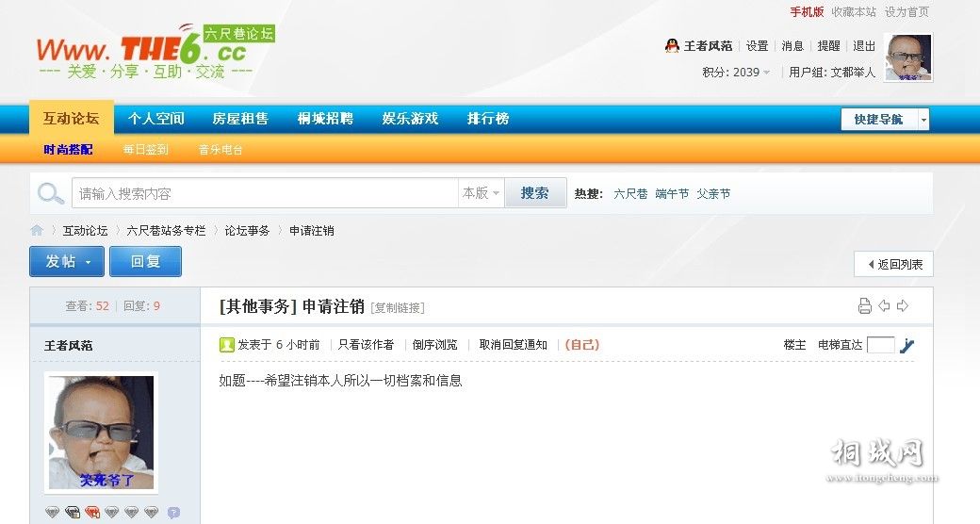This screenshot has height=524, width=980.
Task: Click the black level-3 diamond medal
Action: [73, 513]
